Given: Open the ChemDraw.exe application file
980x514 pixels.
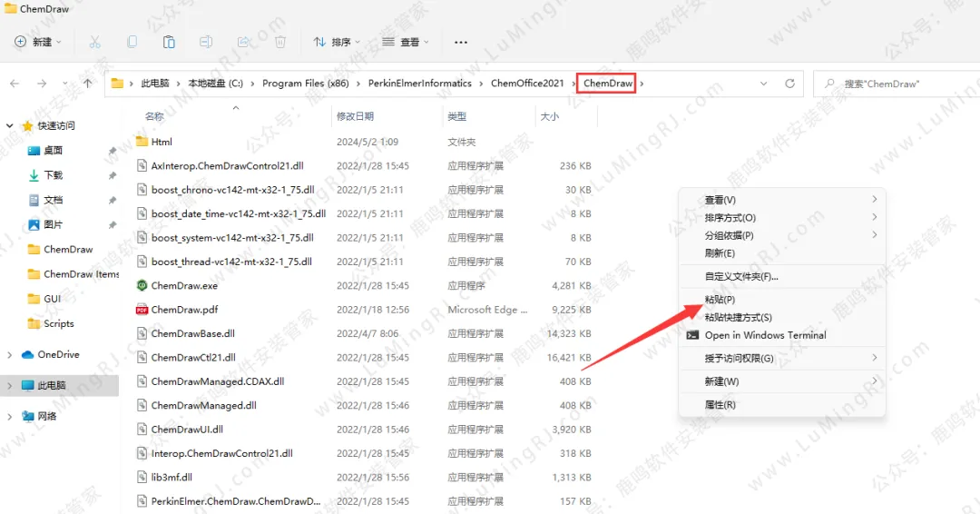Looking at the screenshot, I should [x=184, y=285].
